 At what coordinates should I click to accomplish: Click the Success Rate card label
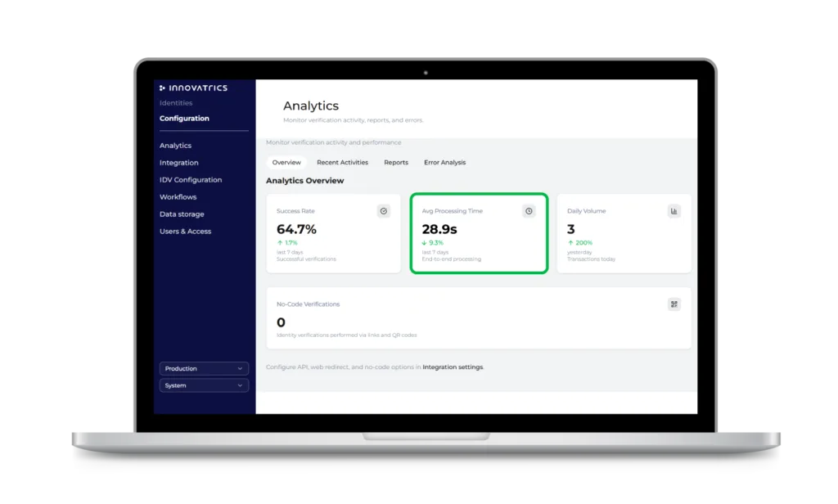pyautogui.click(x=295, y=211)
